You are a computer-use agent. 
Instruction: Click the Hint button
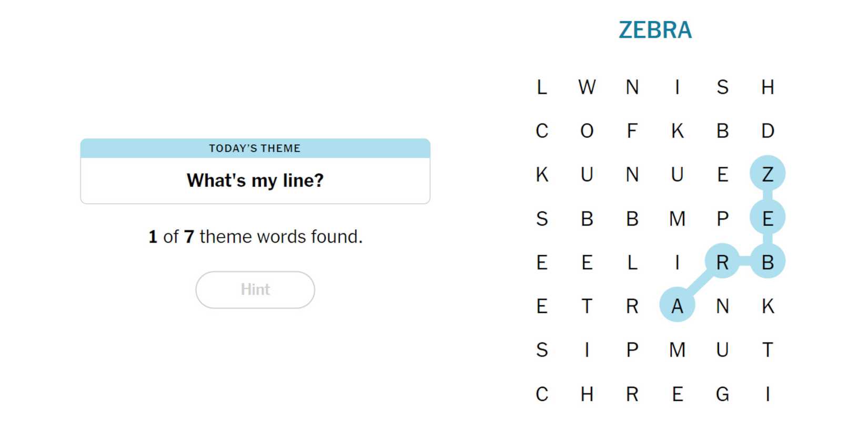click(255, 290)
